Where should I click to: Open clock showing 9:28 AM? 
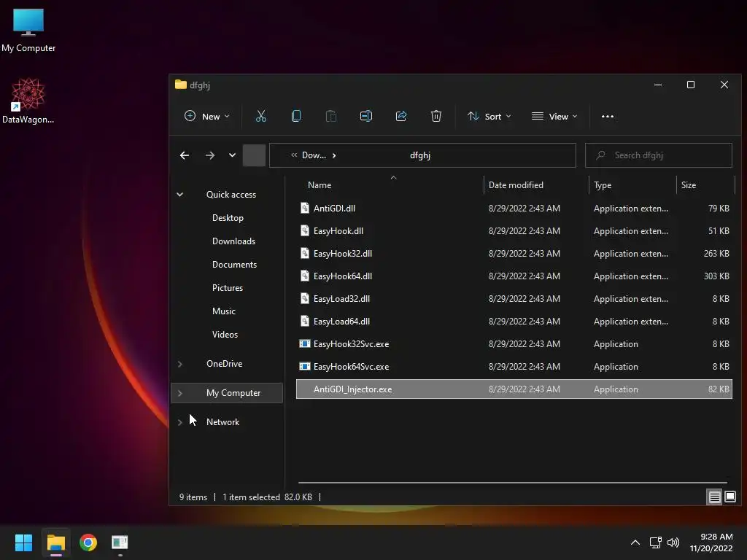point(711,542)
